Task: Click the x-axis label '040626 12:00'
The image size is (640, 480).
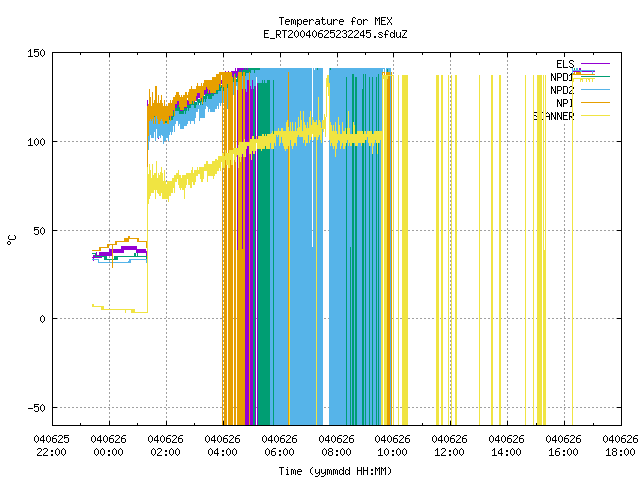Action: tap(450, 446)
